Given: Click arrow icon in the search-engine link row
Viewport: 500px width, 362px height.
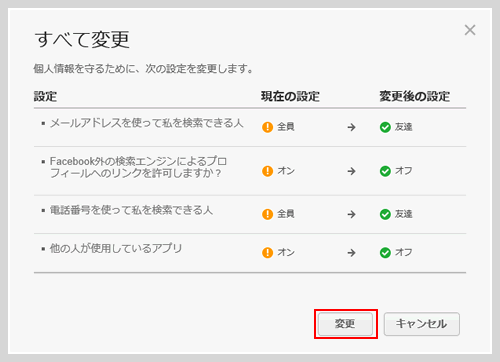Looking at the screenshot, I should point(351,171).
